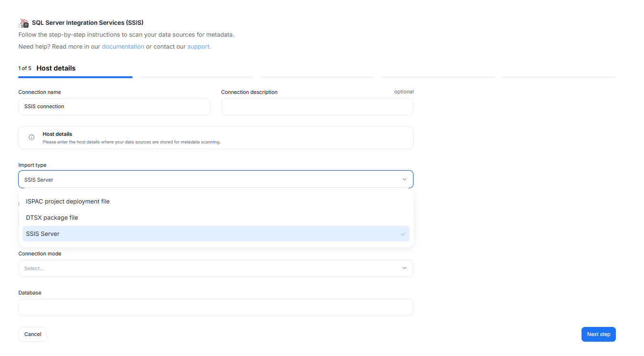Viewport: 644px width, 356px height.
Task: Click the first blue progress step bar
Action: point(75,77)
